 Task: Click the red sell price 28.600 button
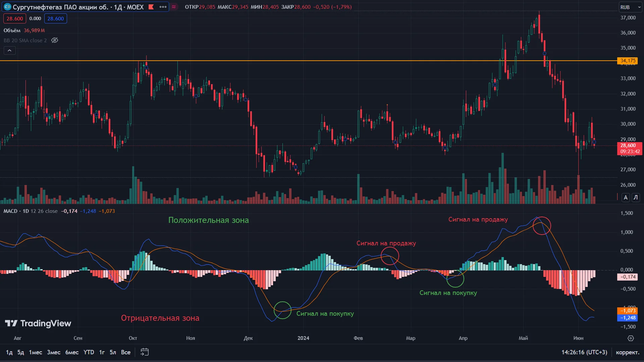tap(15, 18)
